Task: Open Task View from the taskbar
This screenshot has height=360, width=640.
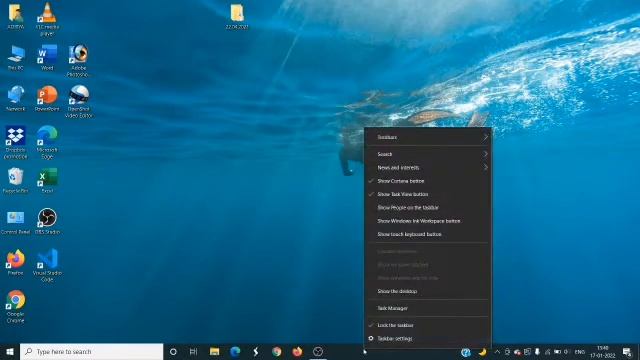Action: [193, 352]
